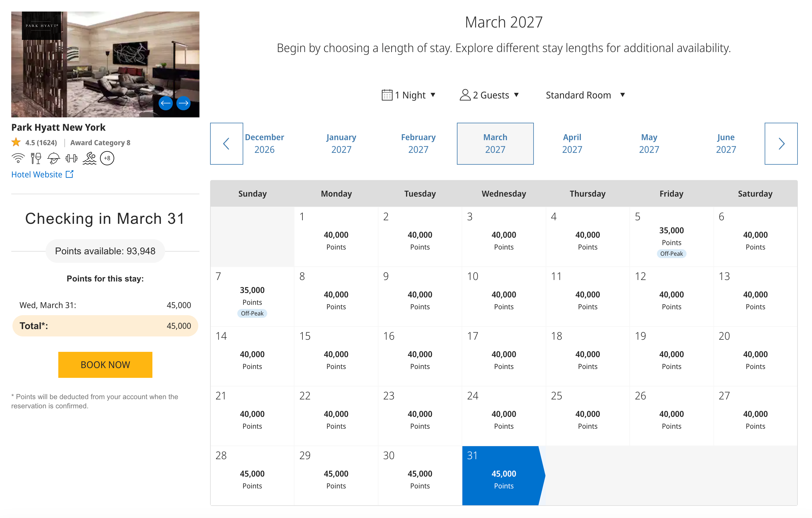Select March 7 off-peak 35,000 points

[252, 296]
